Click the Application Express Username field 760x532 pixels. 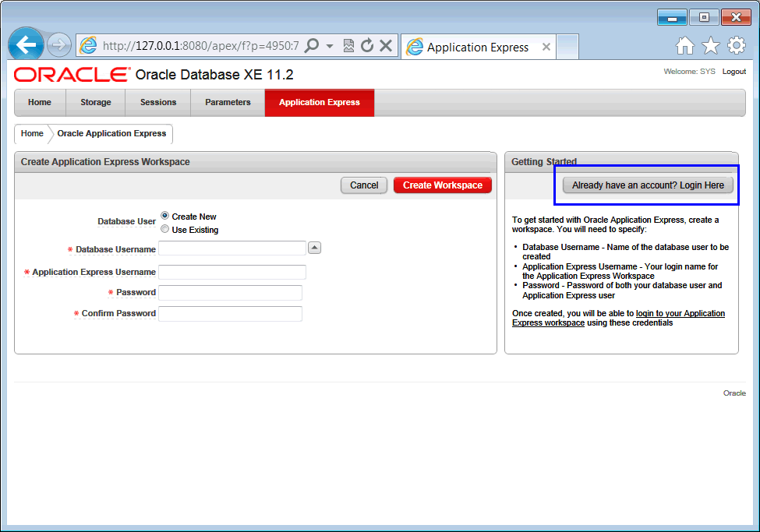point(232,272)
